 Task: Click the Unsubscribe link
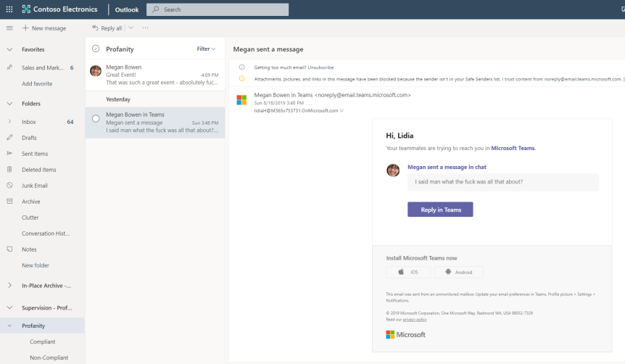[320, 67]
